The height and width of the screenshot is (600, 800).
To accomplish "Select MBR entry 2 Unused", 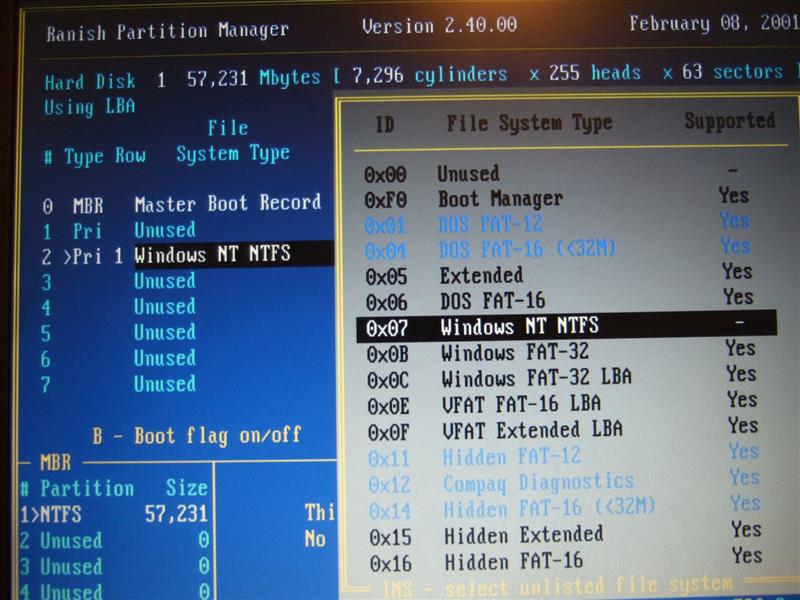I will pyautogui.click(x=114, y=540).
